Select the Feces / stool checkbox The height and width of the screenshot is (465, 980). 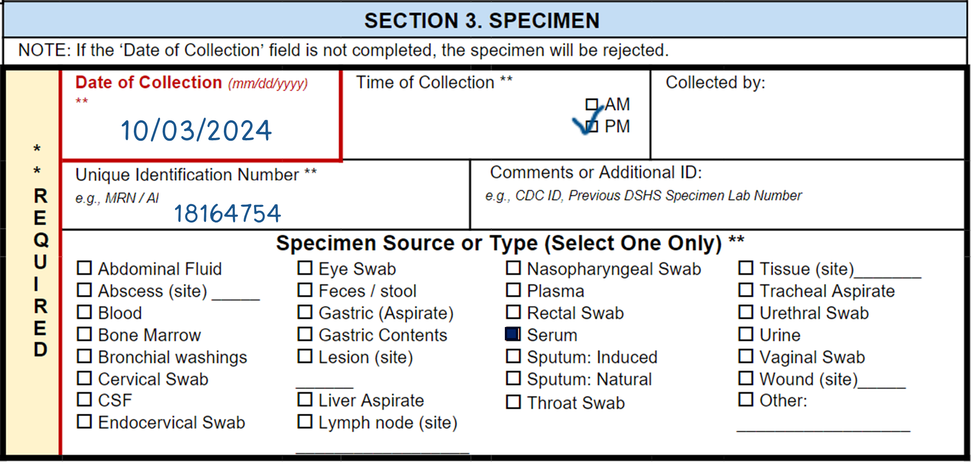tap(305, 290)
